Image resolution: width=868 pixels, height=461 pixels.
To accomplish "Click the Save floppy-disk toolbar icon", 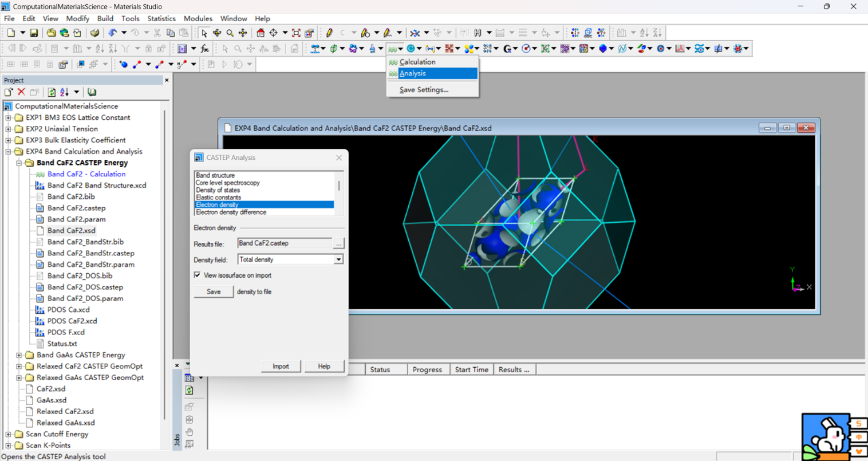I will [x=34, y=33].
